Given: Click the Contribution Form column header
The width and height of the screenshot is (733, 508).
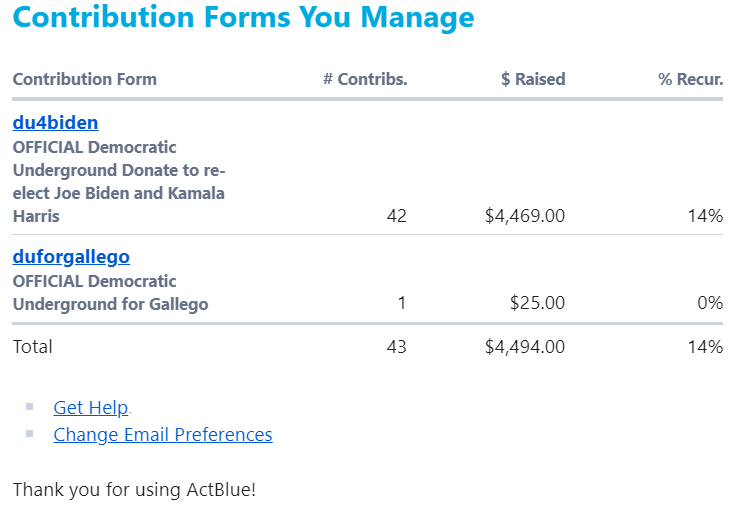Looking at the screenshot, I should click(x=85, y=79).
